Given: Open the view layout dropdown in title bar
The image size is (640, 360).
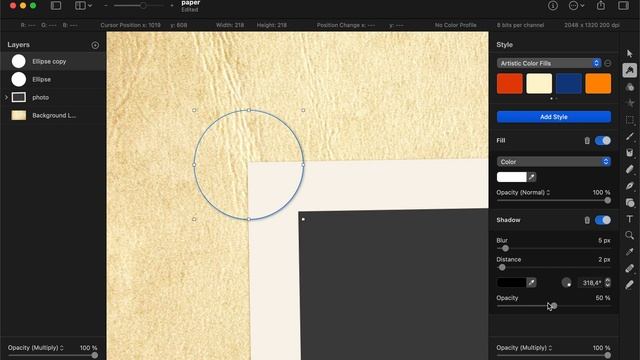Looking at the screenshot, I should 84,6.
